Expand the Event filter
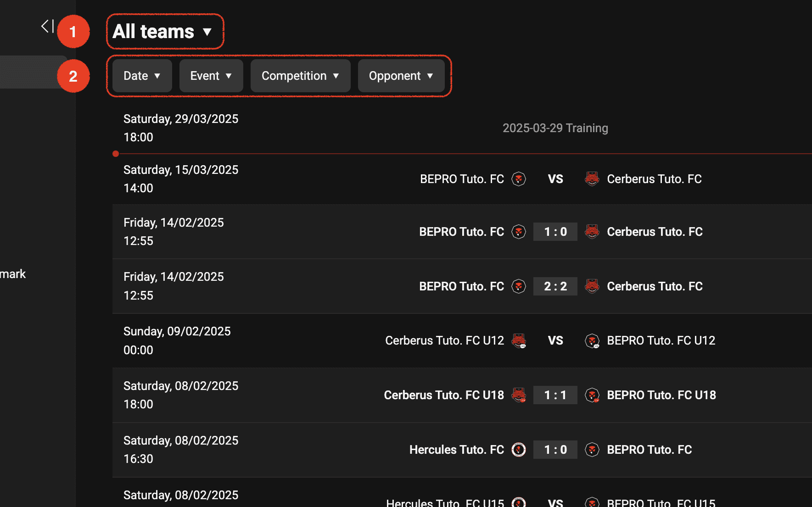 (211, 76)
